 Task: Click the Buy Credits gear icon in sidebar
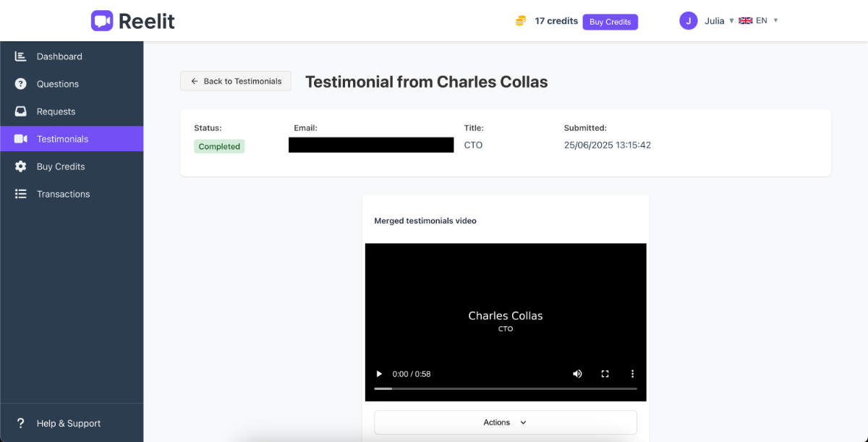(x=21, y=166)
